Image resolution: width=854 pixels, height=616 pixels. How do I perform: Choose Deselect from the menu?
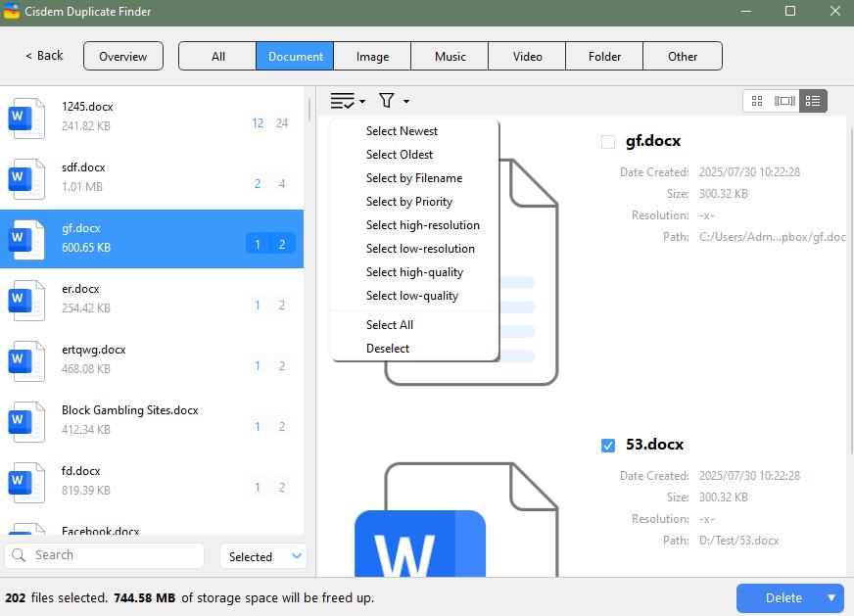pos(388,349)
